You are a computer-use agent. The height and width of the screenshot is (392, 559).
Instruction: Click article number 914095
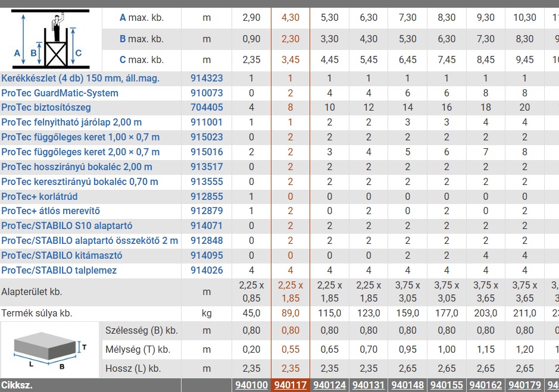pyautogui.click(x=207, y=256)
